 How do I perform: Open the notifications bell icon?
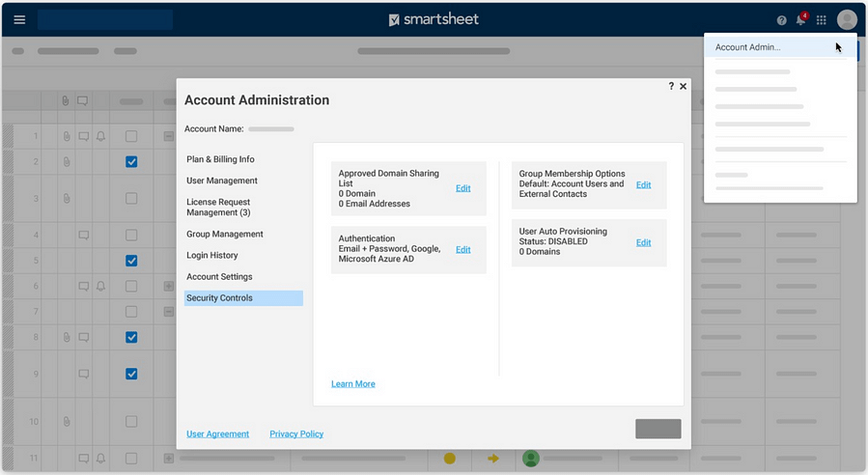point(801,19)
